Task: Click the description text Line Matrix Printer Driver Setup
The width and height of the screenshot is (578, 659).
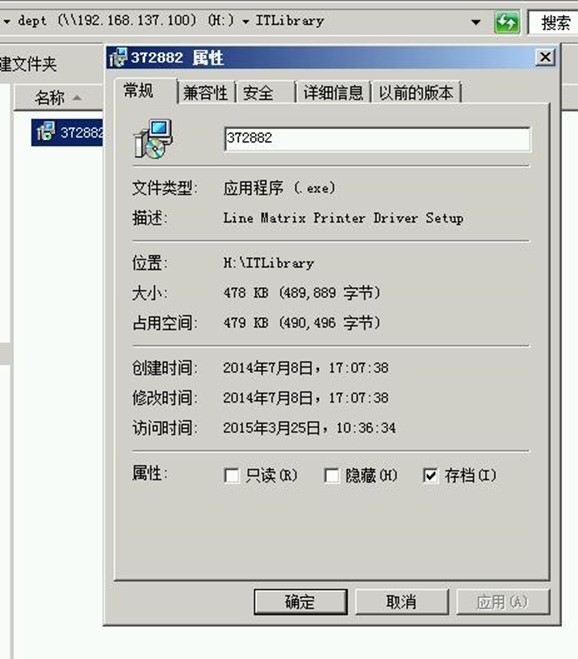Action: point(343,218)
